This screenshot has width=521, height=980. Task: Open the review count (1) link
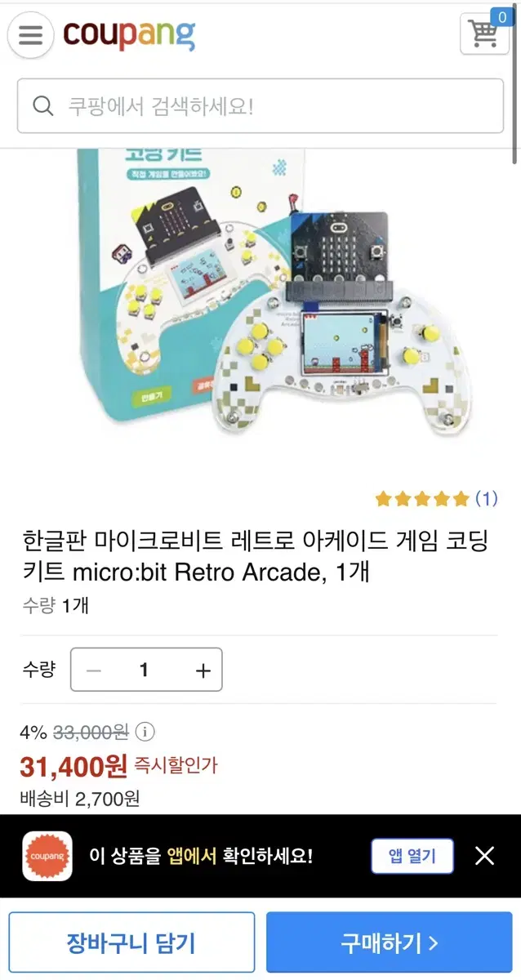pyautogui.click(x=486, y=498)
